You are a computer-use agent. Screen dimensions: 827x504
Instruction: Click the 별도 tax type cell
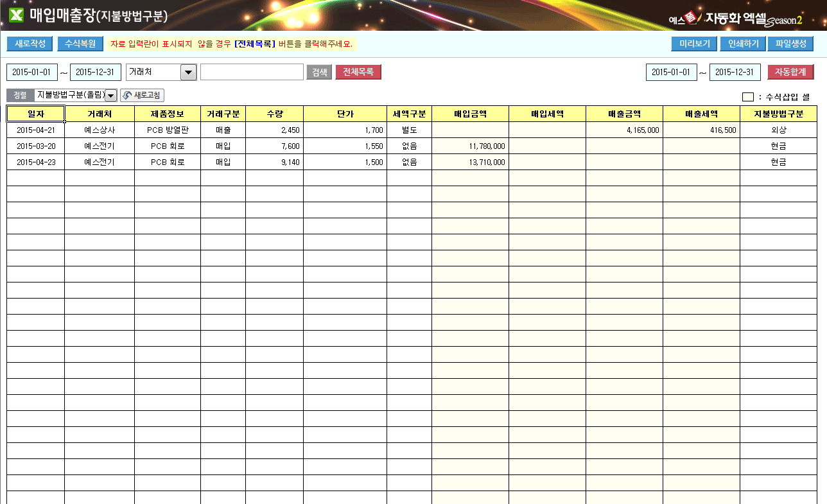point(410,130)
